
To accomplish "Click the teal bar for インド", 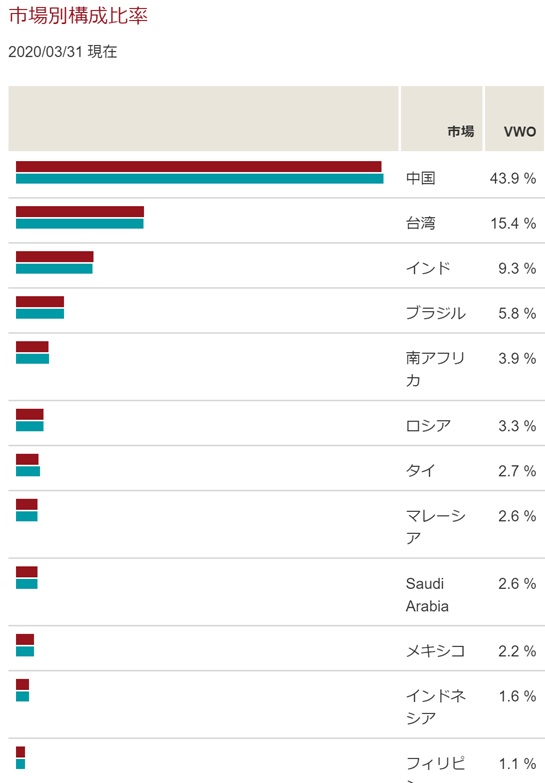I will tap(54, 269).
